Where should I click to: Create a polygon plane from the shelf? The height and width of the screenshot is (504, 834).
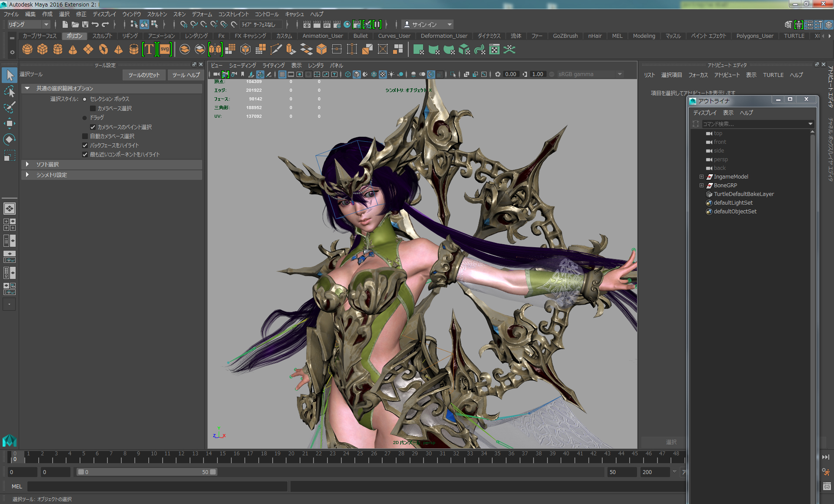[88, 50]
